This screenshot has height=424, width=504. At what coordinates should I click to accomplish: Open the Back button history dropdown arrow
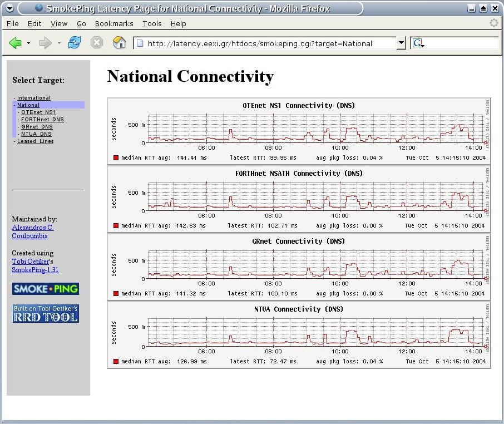28,43
